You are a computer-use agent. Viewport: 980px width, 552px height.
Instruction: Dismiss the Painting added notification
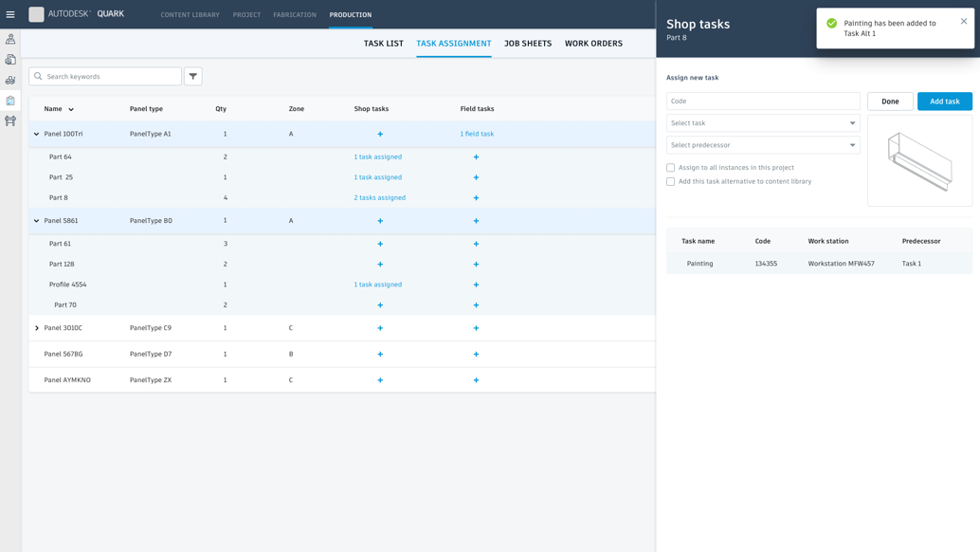click(964, 21)
